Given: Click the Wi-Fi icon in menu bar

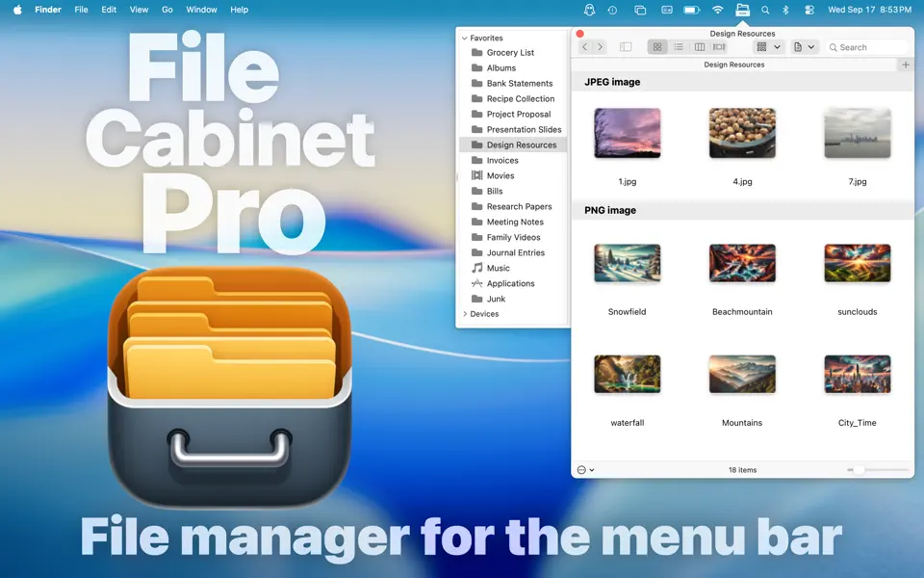Looking at the screenshot, I should 718,10.
